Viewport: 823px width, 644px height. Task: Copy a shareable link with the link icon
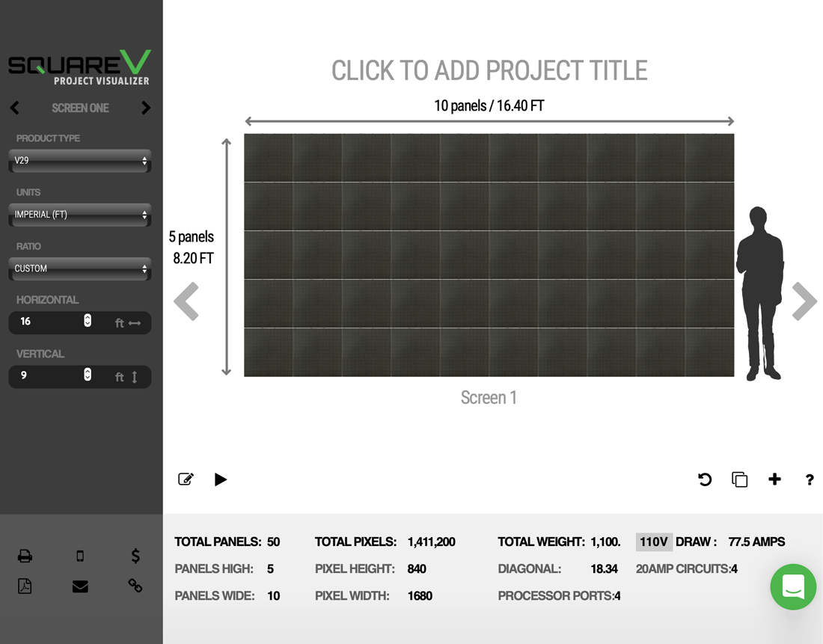pyautogui.click(x=135, y=586)
